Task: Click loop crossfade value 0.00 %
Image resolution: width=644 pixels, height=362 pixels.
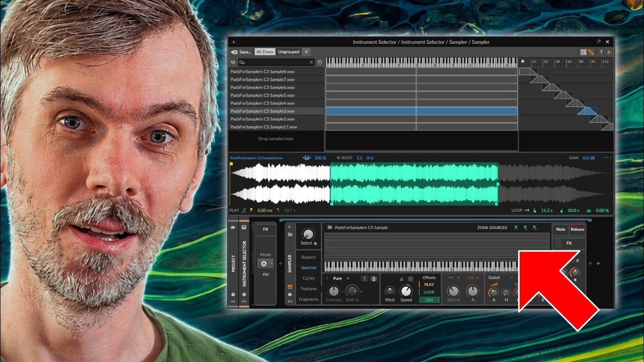Action: click(602, 211)
